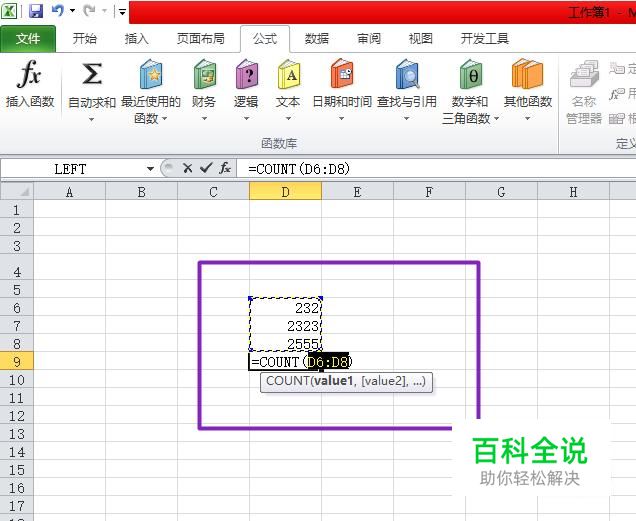Open the Text (文本) functions icon
The width and height of the screenshot is (636, 521).
click(289, 74)
